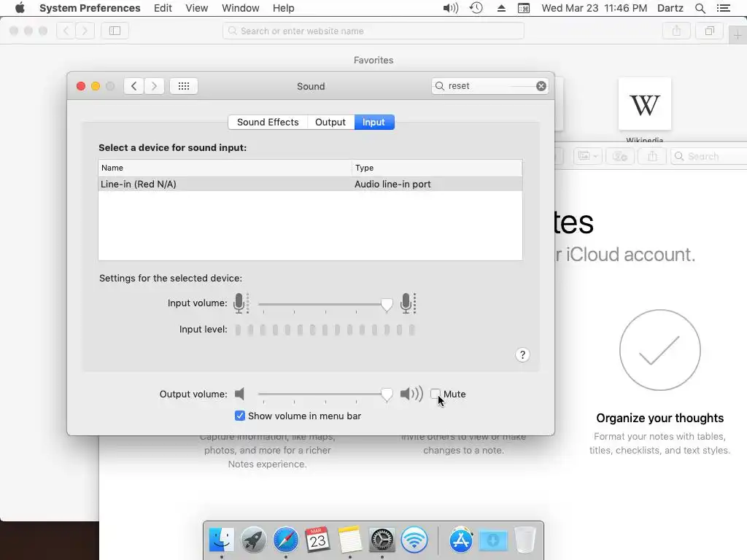Open Launchpad rocket in the Dock

coord(253,540)
